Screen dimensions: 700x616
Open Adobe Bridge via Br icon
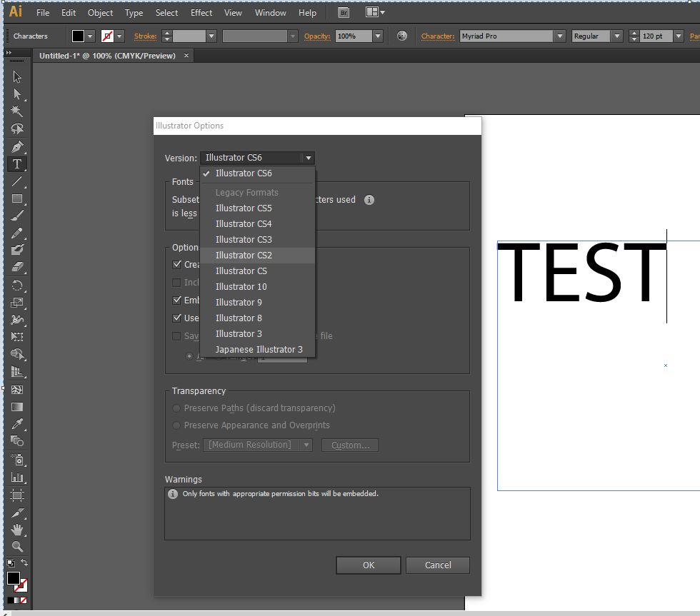point(344,12)
